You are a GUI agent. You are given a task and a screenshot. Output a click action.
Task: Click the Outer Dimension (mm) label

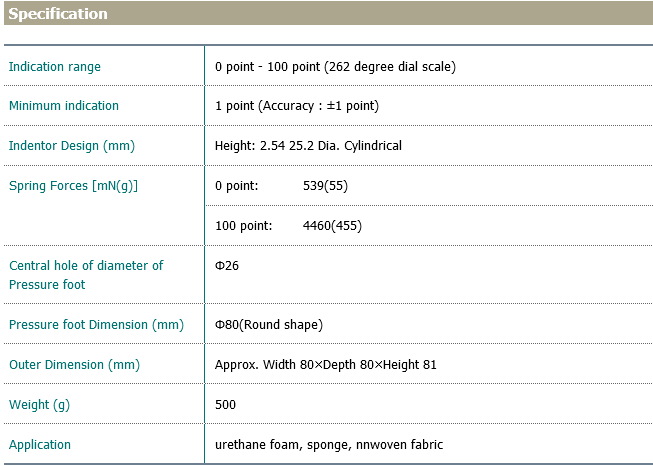(x=72, y=365)
